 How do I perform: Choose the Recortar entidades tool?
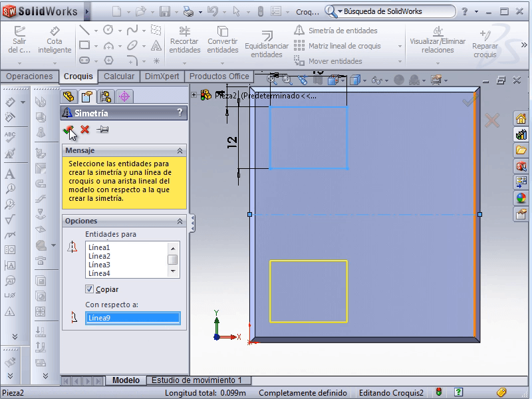(x=184, y=40)
